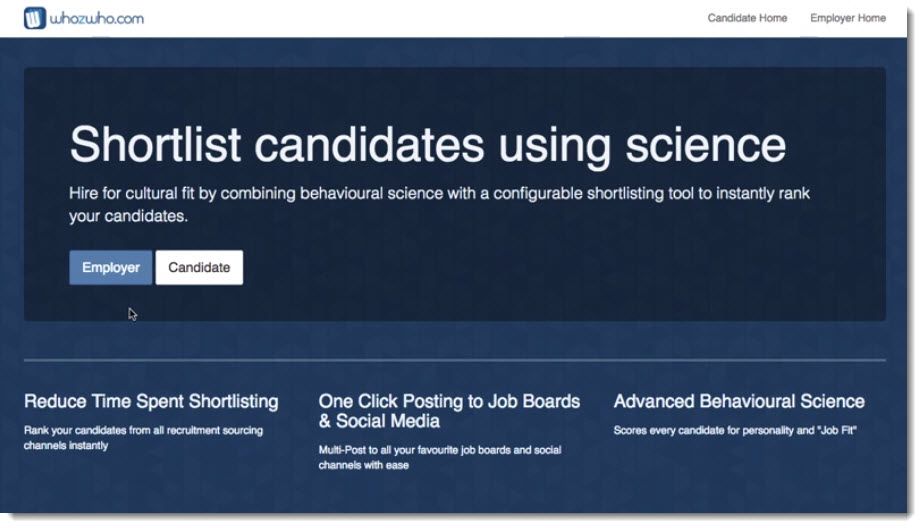Viewport: 922px width, 528px height.
Task: Click the whozwho.com logo icon
Action: pos(35,18)
